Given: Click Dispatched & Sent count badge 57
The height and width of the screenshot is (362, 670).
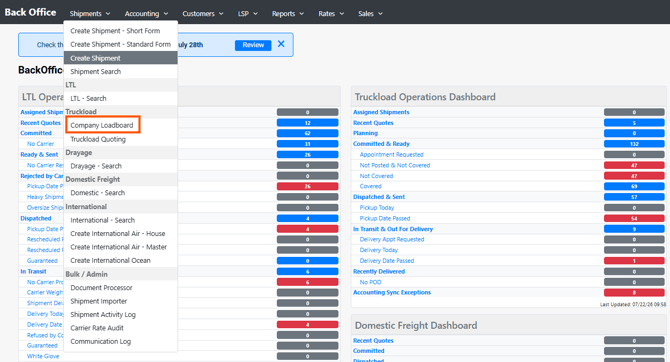Looking at the screenshot, I should tap(634, 197).
